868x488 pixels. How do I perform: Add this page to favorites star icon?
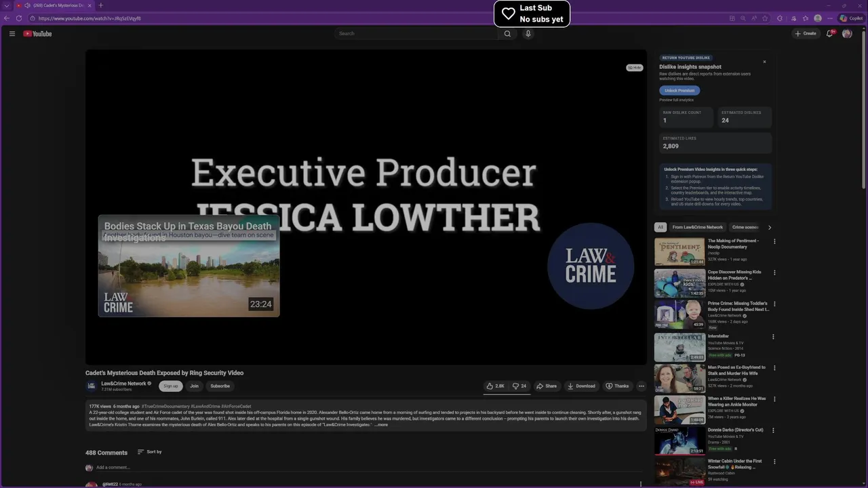coord(766,18)
